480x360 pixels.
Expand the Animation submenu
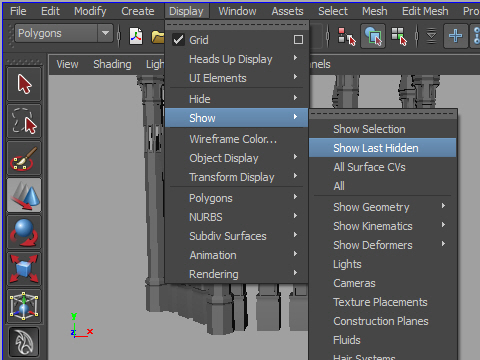(x=236, y=255)
